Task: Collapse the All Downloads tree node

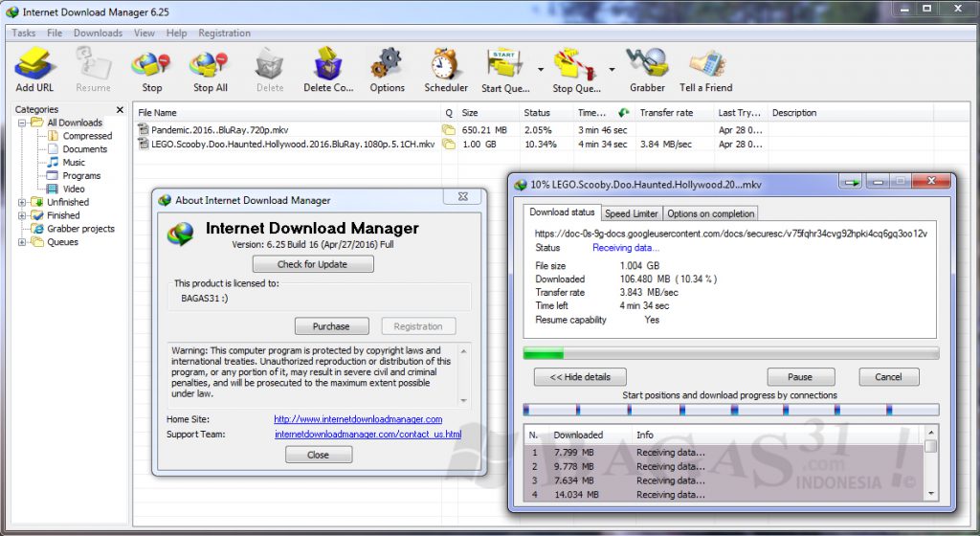Action: (x=22, y=123)
